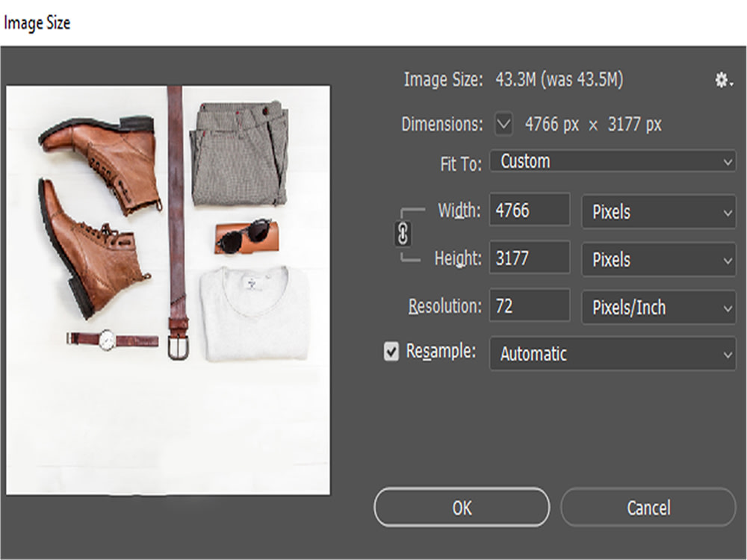
Task: Click the Image Size title text
Action: (37, 23)
